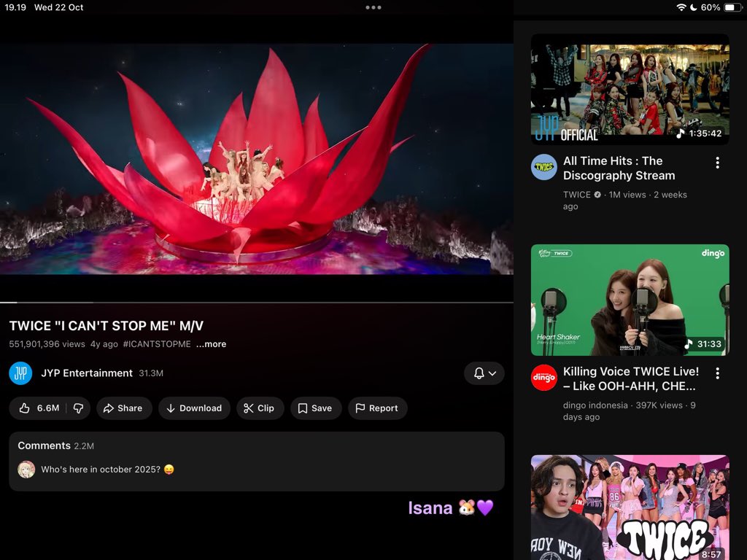Open the TWICE reaction video thumbnail
The width and height of the screenshot is (747, 560).
click(630, 507)
